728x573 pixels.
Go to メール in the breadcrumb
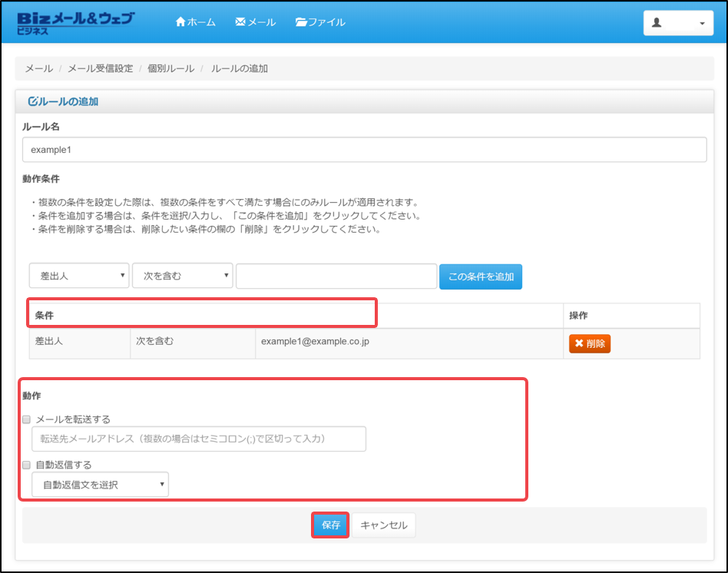(x=39, y=68)
